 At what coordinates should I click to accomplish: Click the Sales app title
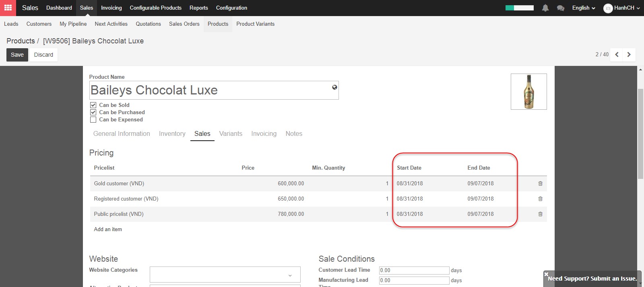pos(30,8)
